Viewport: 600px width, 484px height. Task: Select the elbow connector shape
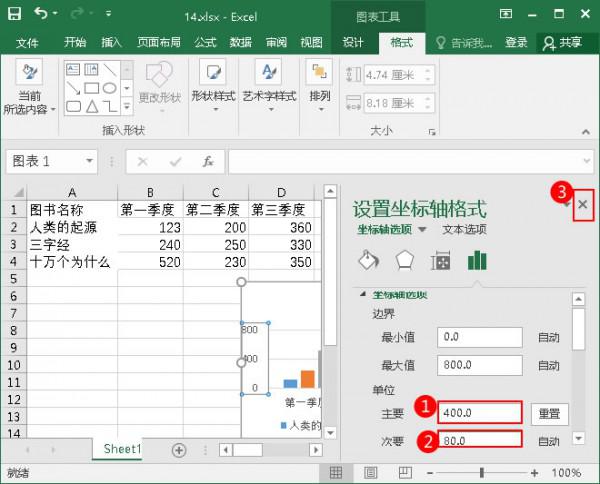click(x=110, y=106)
